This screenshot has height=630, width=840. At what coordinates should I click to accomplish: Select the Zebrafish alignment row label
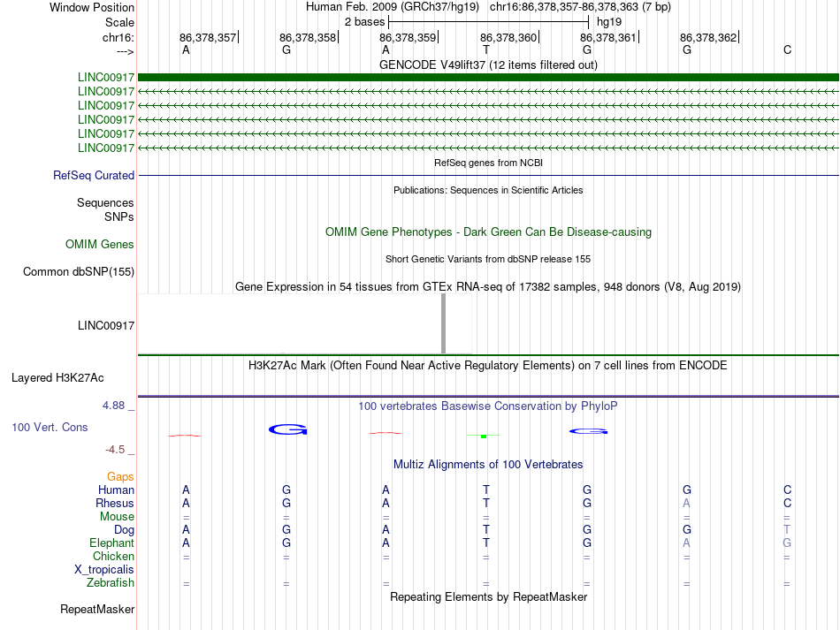[111, 582]
